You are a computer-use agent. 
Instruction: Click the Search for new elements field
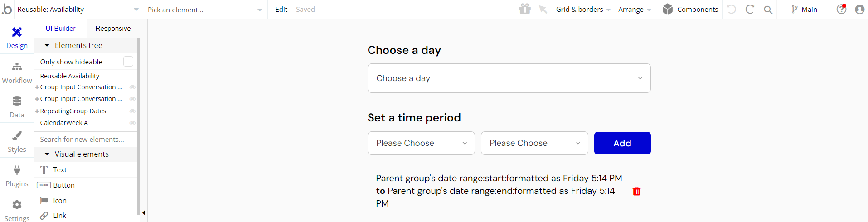[x=86, y=140]
